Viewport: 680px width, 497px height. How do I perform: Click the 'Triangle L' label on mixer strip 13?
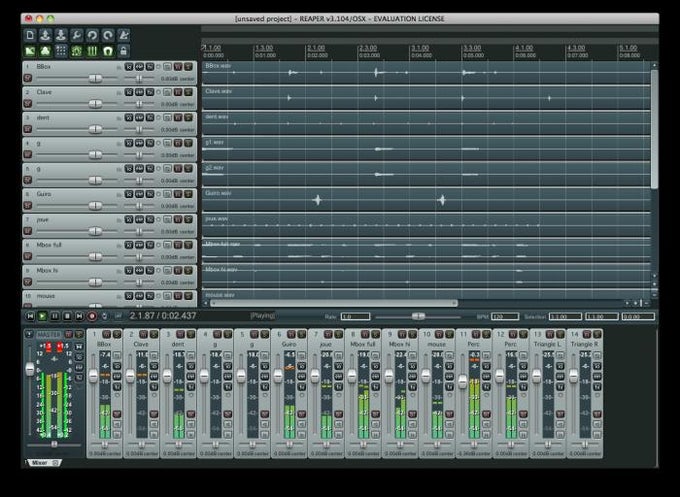pos(548,344)
